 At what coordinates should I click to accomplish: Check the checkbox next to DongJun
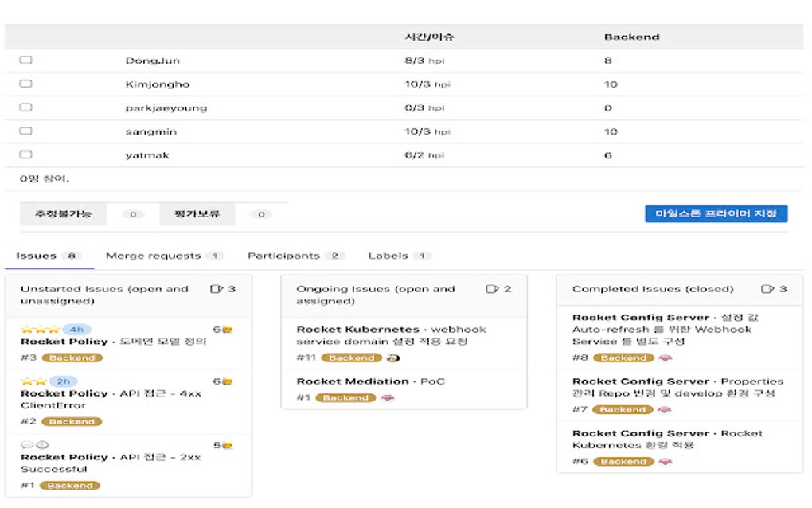click(26, 60)
